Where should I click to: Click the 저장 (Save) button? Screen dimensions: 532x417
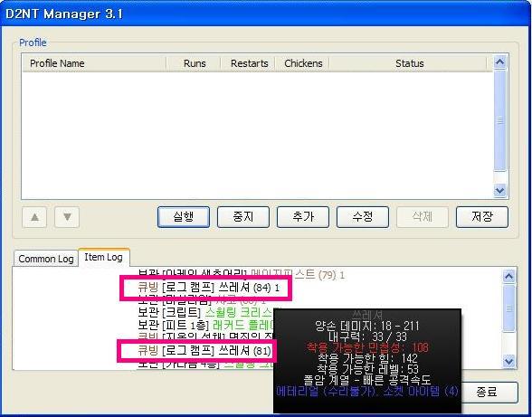482,217
